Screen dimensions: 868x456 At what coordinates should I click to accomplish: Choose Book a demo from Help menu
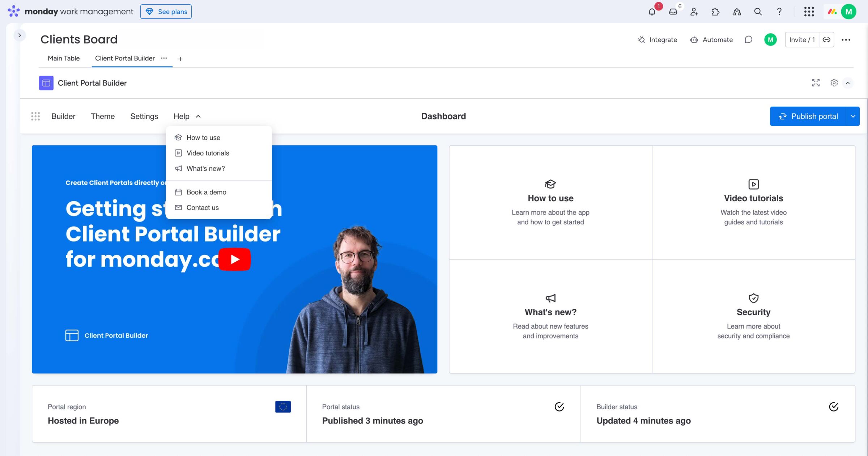pyautogui.click(x=218, y=192)
